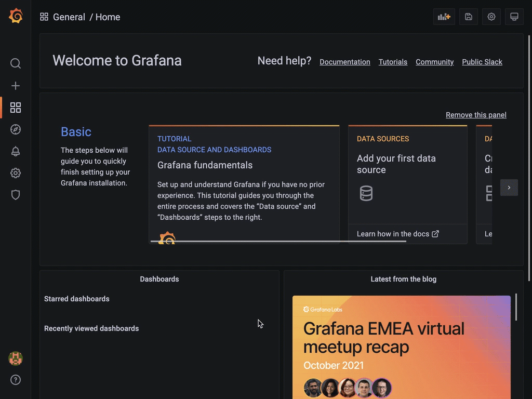The image size is (532, 399).
Task: Expand carousel with the right chevron arrow
Action: click(509, 188)
